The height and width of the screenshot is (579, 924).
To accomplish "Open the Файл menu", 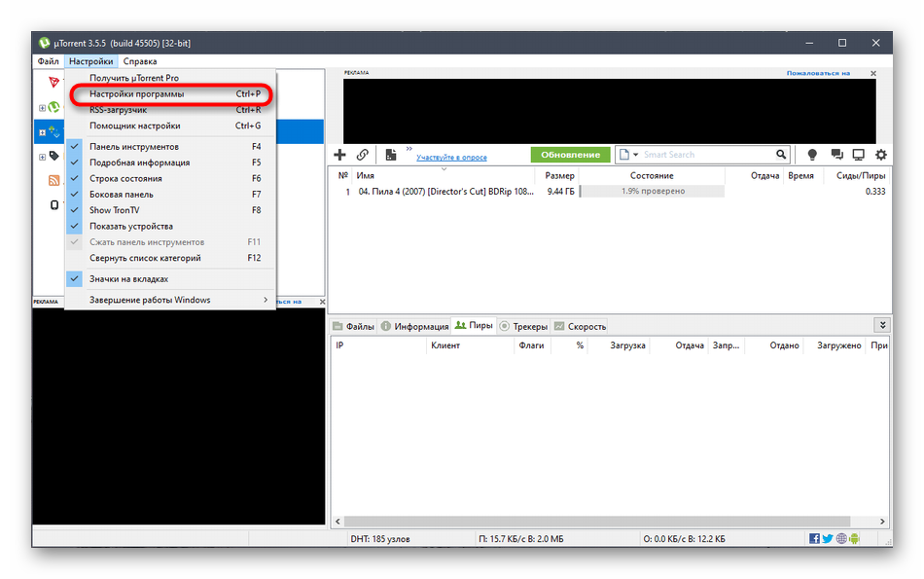I will point(49,61).
